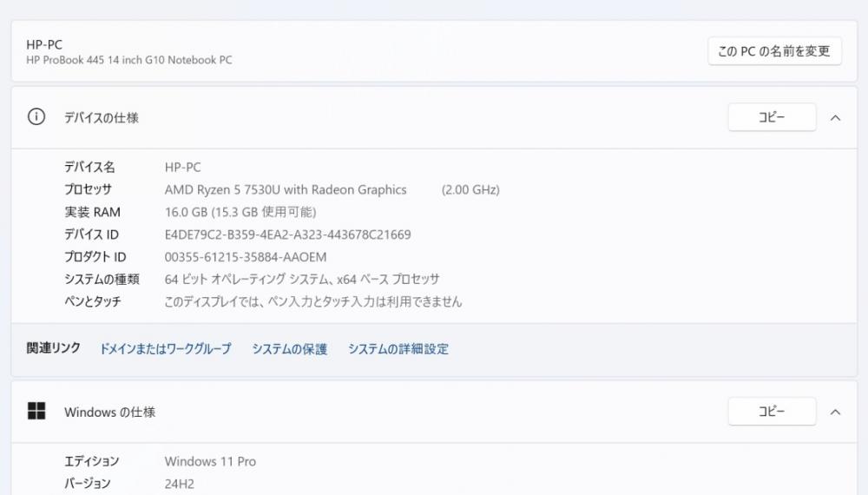Click the ペンとタッチ label
This screenshot has width=868, height=495.
pyautogui.click(x=93, y=301)
